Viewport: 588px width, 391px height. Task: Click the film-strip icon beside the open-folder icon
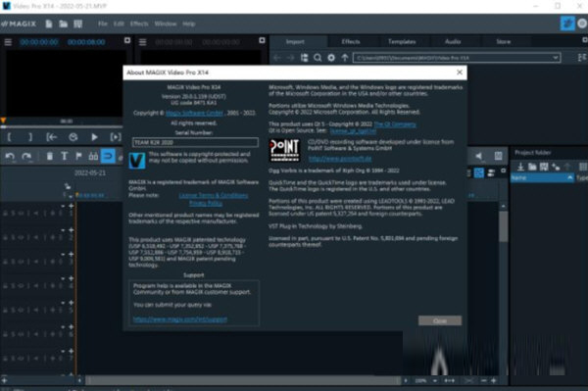click(77, 24)
